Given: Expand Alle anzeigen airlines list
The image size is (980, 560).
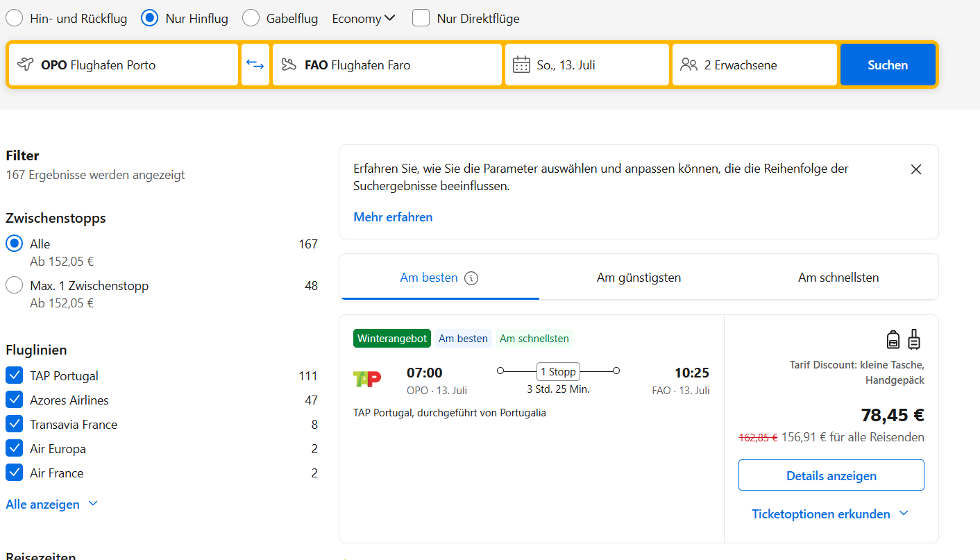Looking at the screenshot, I should pyautogui.click(x=52, y=504).
